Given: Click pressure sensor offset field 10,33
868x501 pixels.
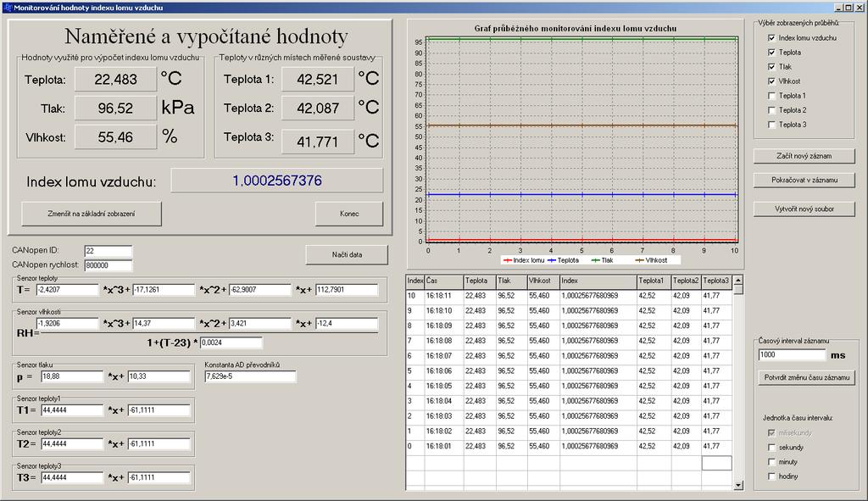Looking at the screenshot, I should 159,376.
